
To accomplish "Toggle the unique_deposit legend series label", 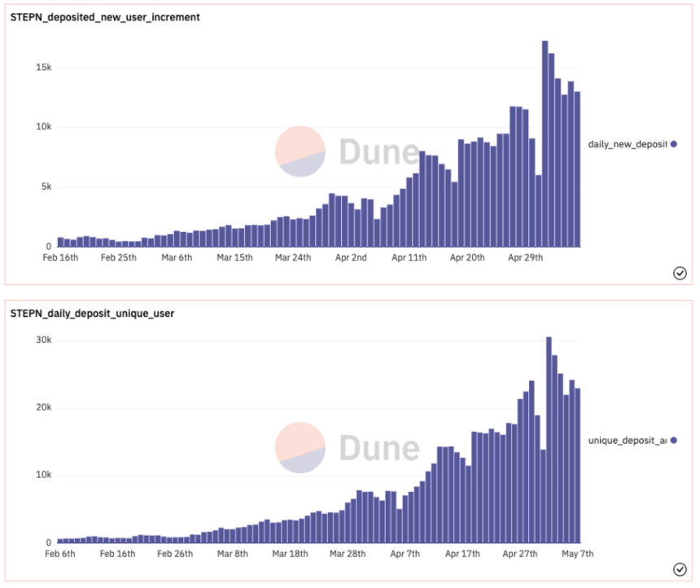I will click(628, 441).
